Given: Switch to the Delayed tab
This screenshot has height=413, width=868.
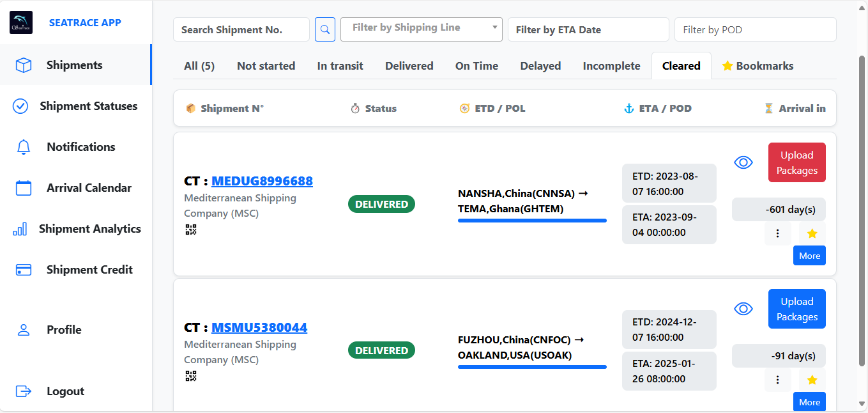Looking at the screenshot, I should click(540, 66).
